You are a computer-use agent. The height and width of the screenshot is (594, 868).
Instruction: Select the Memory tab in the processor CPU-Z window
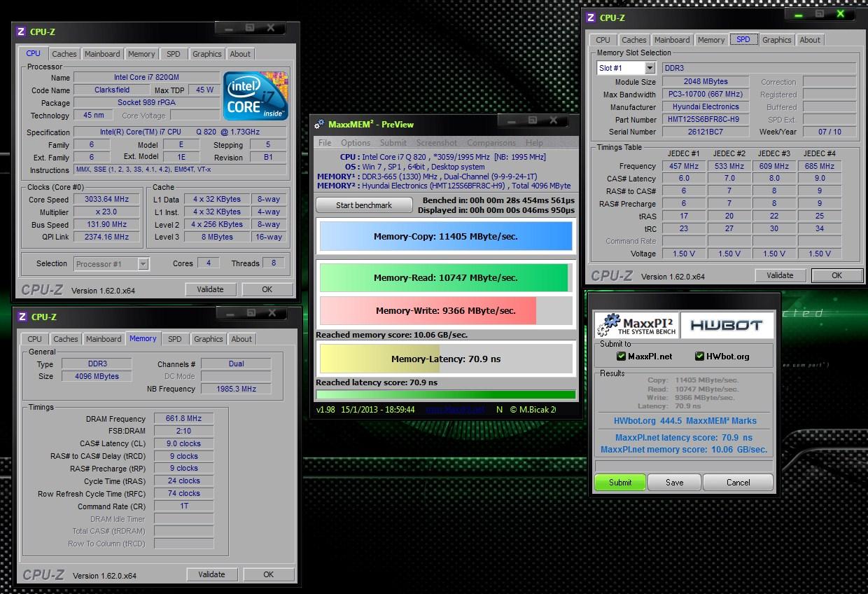click(x=141, y=54)
